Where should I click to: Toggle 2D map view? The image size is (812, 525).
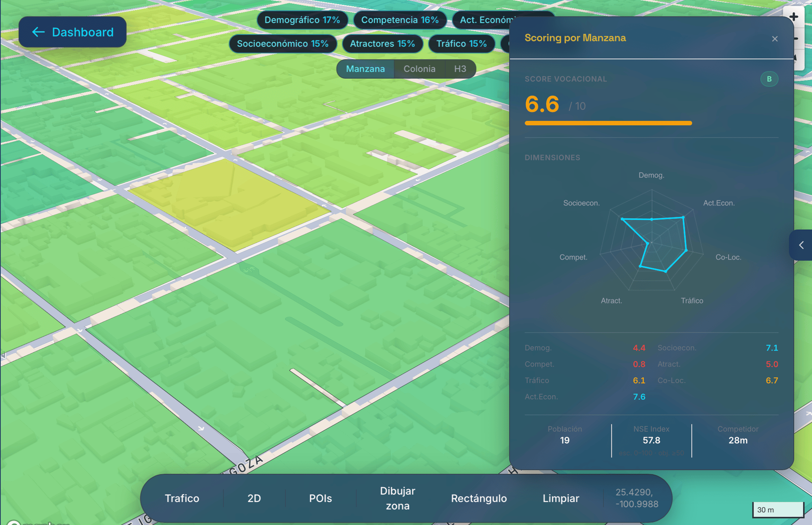click(254, 498)
